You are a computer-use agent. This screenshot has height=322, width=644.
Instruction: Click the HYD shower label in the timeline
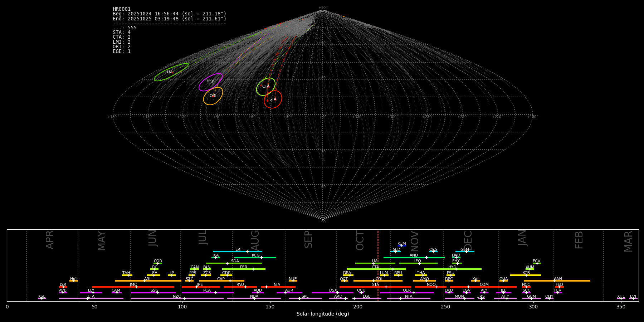453,267
